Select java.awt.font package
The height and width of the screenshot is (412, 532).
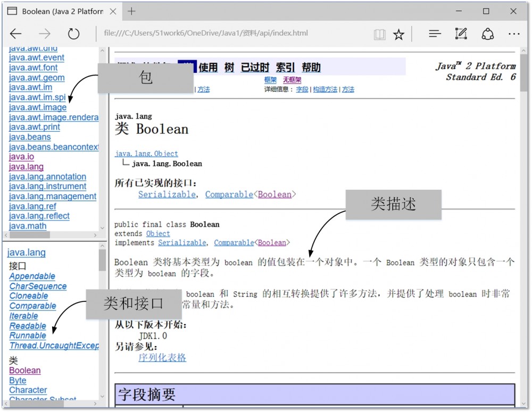coord(33,68)
